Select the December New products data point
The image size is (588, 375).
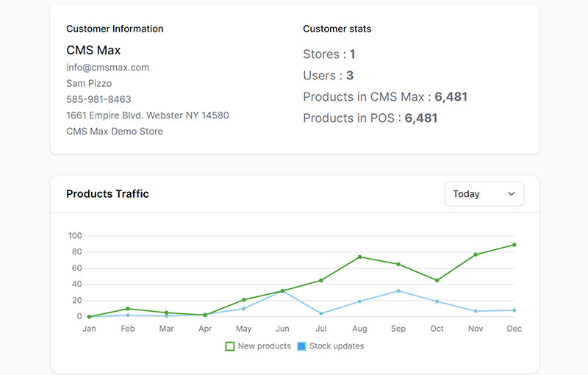514,245
